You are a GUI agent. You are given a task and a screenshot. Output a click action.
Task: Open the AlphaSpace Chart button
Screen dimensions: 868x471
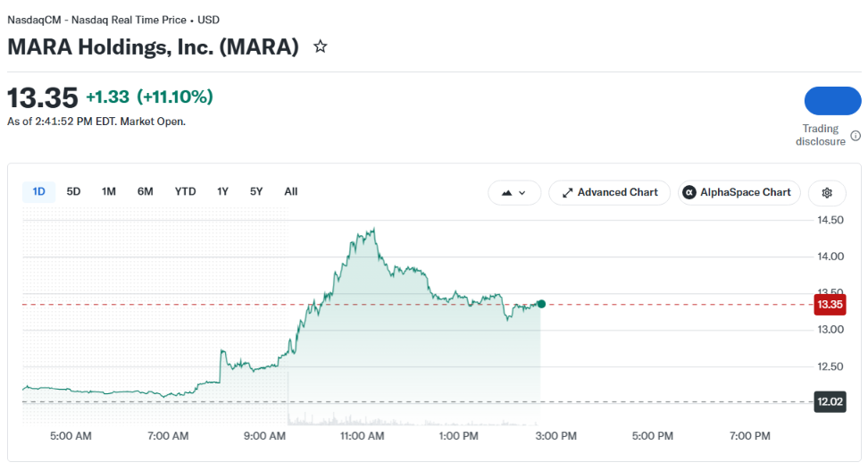(x=739, y=193)
